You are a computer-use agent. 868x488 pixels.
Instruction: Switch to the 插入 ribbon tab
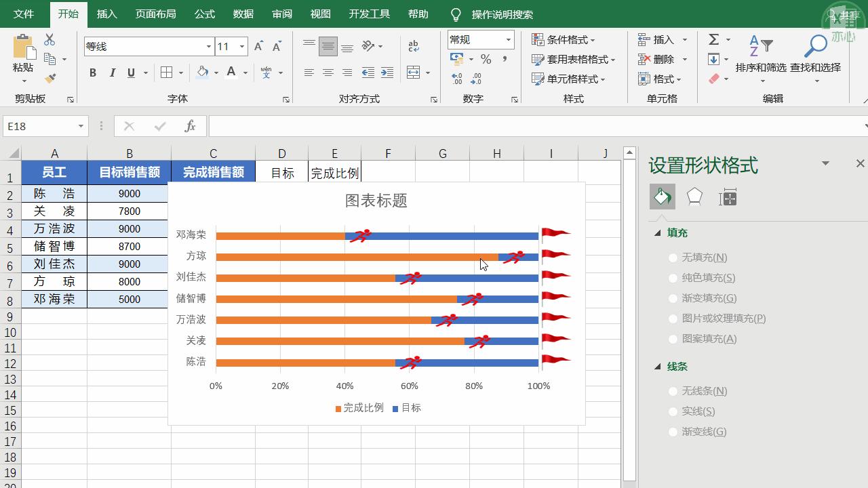(106, 14)
